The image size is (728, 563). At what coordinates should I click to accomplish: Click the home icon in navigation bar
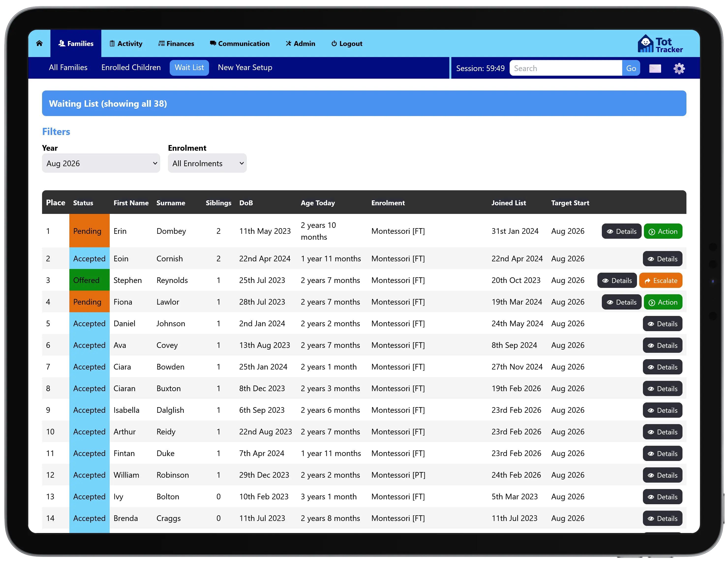(x=39, y=43)
